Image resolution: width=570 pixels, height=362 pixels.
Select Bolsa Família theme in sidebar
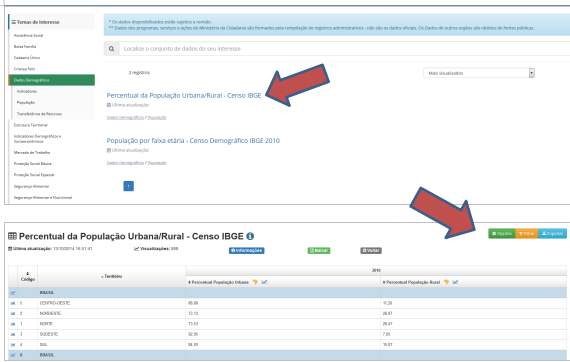pyautogui.click(x=25, y=47)
